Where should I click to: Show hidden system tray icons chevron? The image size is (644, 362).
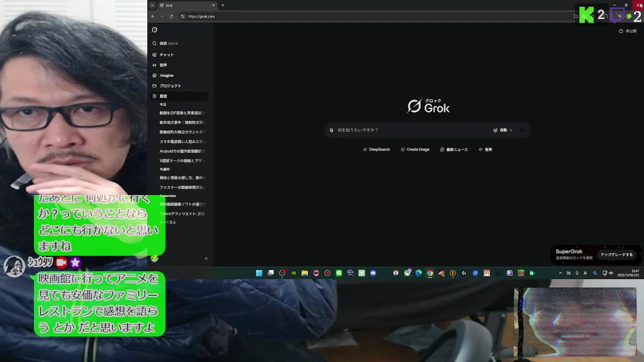[x=560, y=273]
